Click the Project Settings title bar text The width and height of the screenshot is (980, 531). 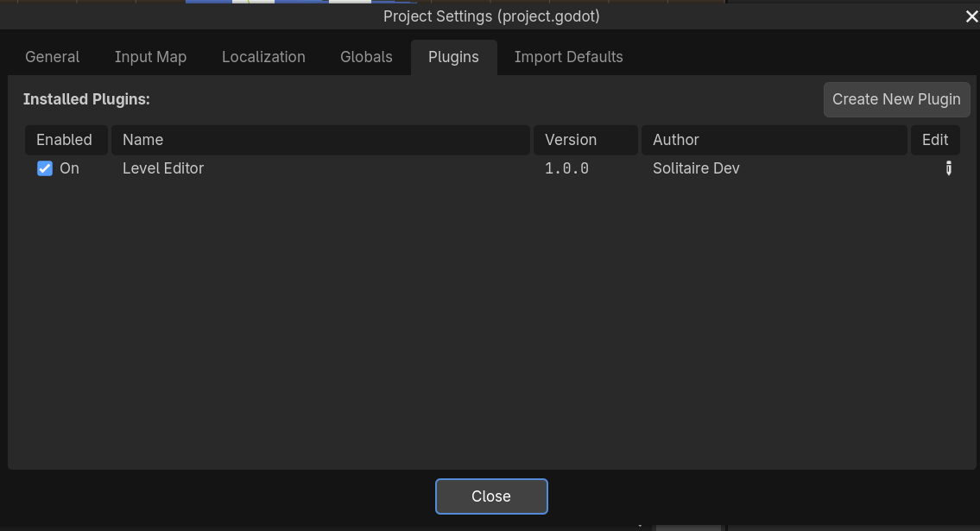491,16
